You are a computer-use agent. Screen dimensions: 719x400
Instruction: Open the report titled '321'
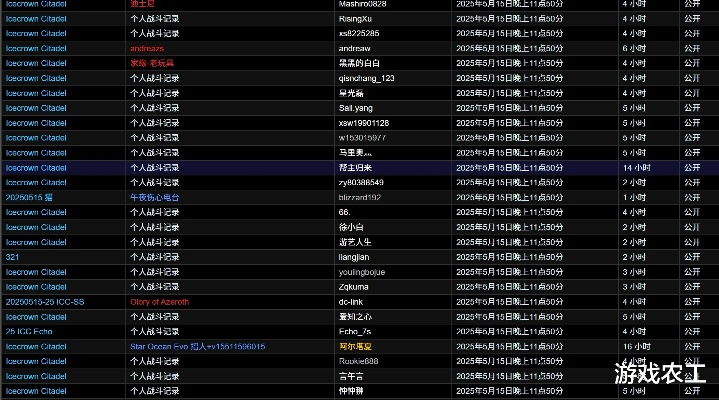click(x=12, y=257)
